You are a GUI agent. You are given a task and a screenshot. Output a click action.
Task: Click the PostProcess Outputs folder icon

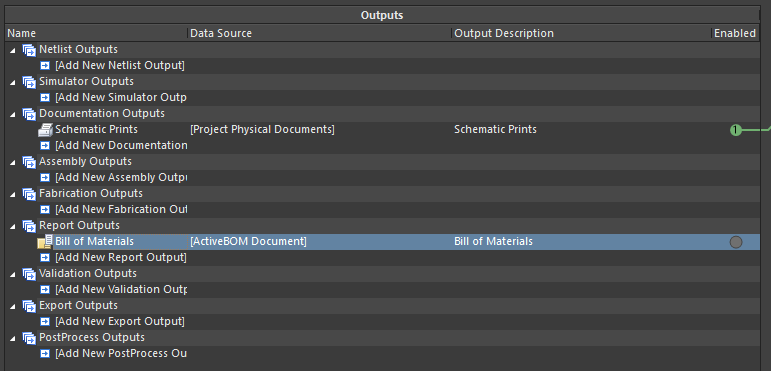(29, 338)
